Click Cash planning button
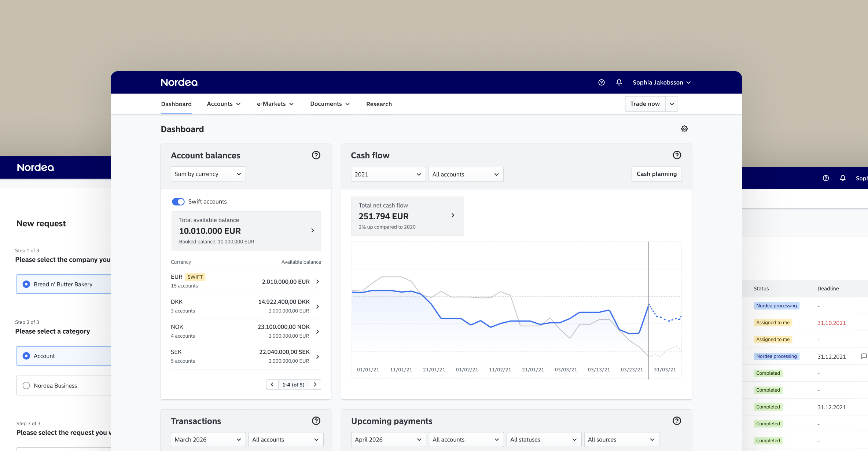Viewport: 868px width, 451px height. 657,174
